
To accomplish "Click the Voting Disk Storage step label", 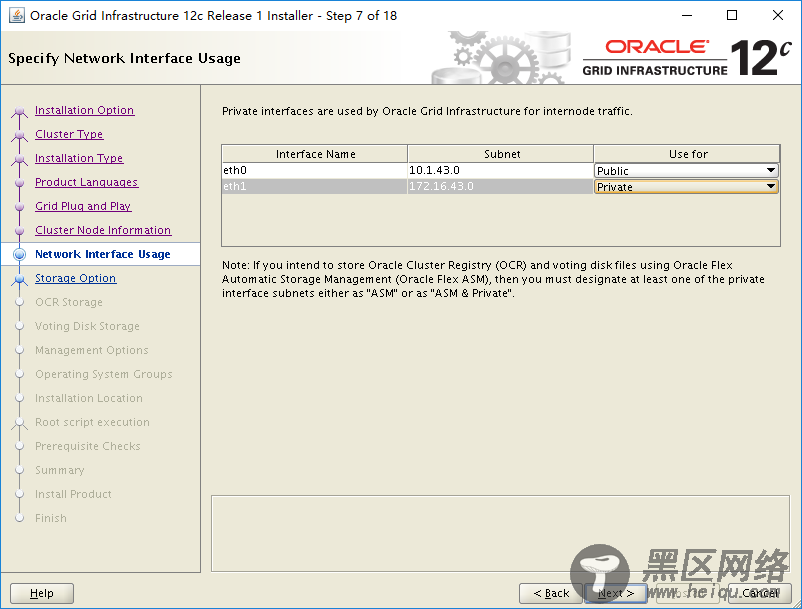I will 87,326.
